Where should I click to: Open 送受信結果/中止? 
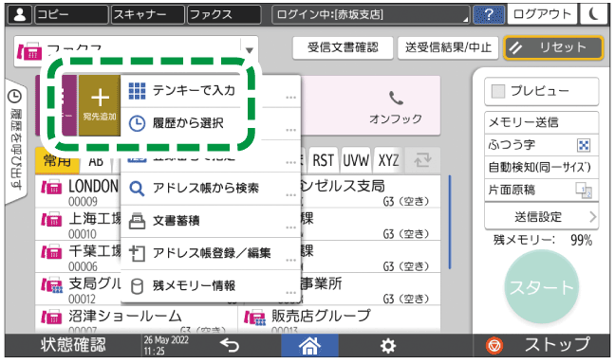448,47
